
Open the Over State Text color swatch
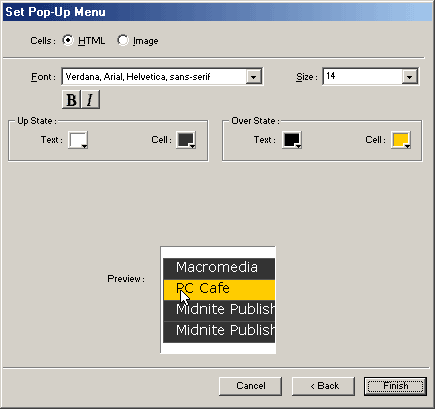[x=292, y=140]
